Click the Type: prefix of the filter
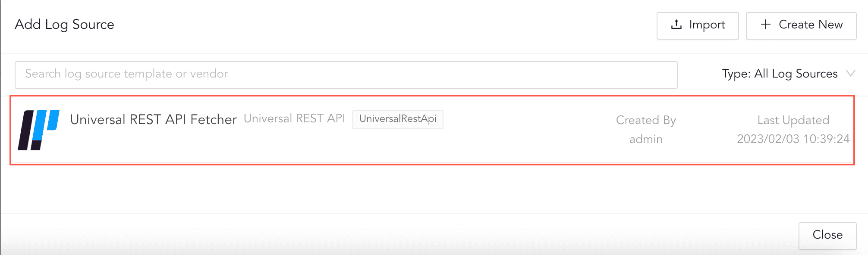Viewport: 868px width, 255px height. 736,74
